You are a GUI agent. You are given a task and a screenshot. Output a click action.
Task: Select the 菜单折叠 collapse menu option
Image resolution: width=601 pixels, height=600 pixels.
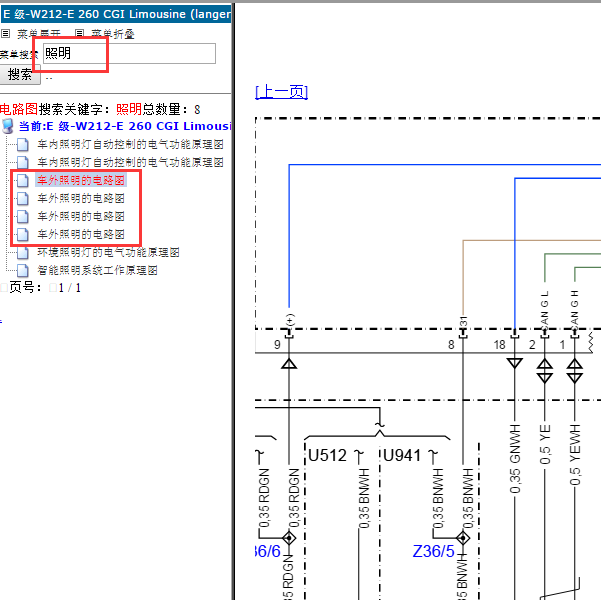coord(113,34)
